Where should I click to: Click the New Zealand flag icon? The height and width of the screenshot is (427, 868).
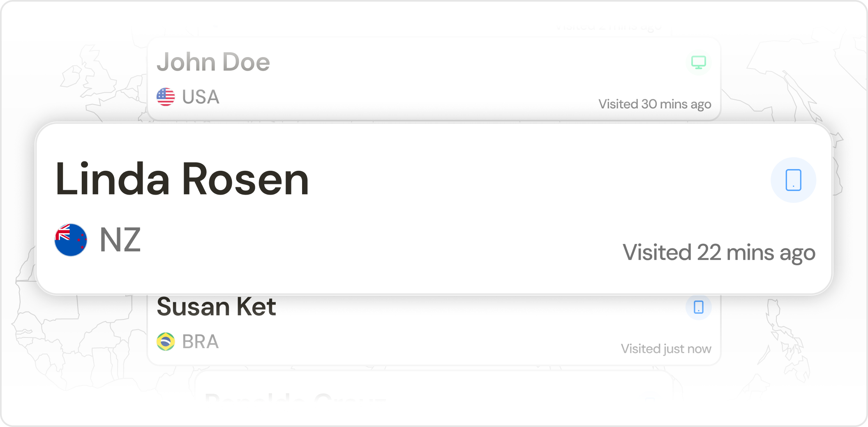(x=71, y=240)
